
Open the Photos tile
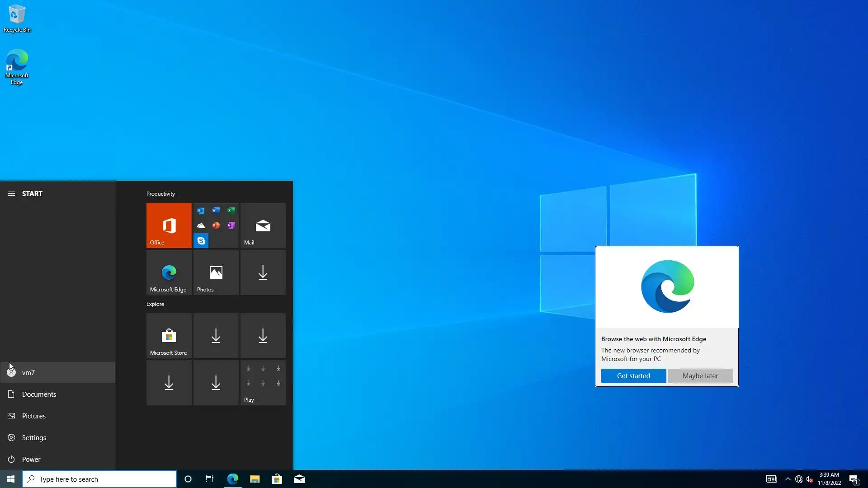pos(216,272)
